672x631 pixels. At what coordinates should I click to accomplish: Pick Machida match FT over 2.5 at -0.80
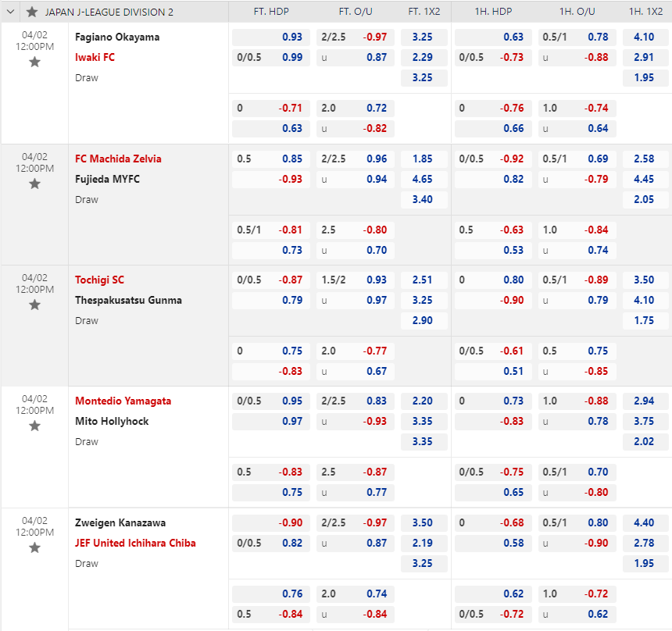click(356, 230)
